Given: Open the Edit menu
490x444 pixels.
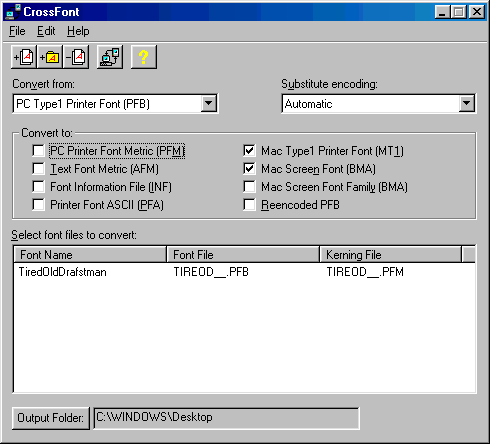Looking at the screenshot, I should (46, 31).
